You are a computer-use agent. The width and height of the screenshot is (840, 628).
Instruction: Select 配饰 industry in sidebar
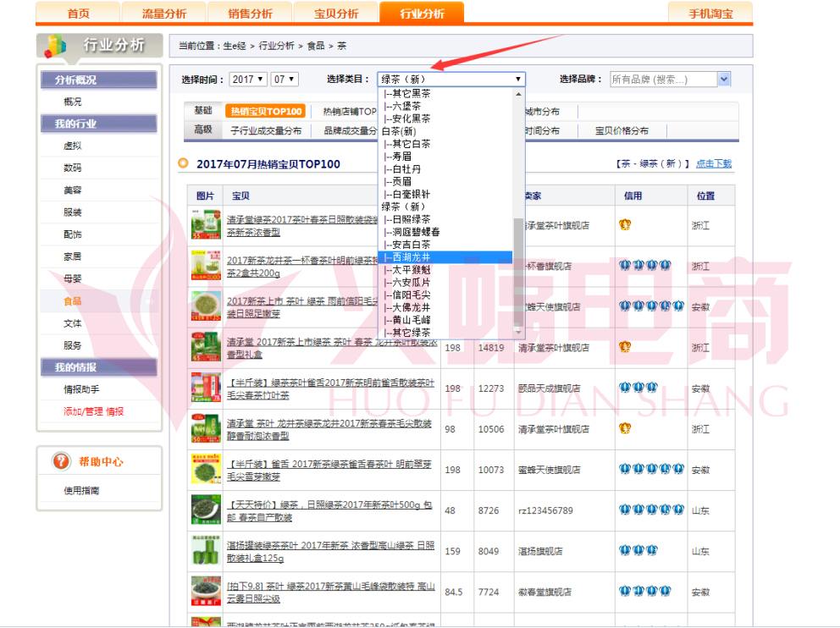73,234
